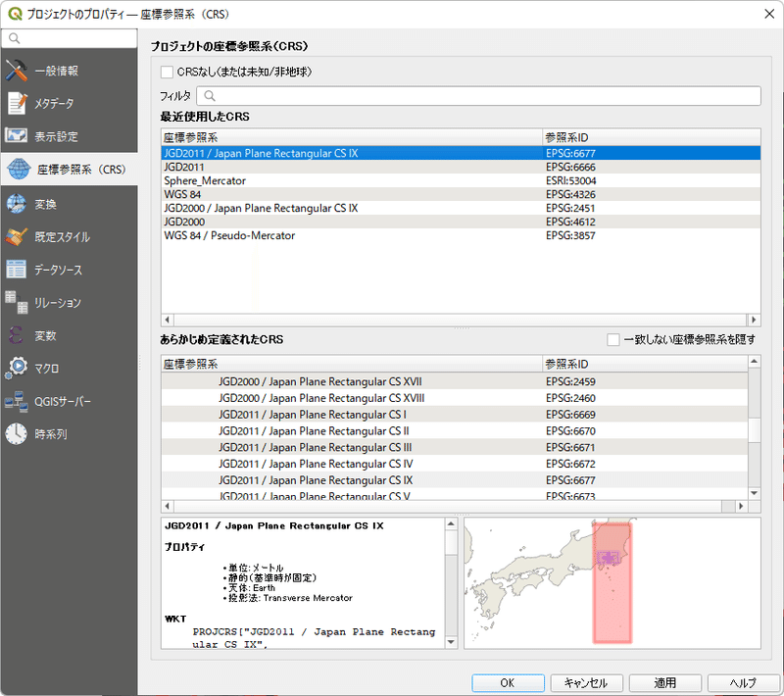Select JGD2000 / Japan Plane Rectangular CS IX row
Screen dimensions: 784x696
[x=461, y=208]
